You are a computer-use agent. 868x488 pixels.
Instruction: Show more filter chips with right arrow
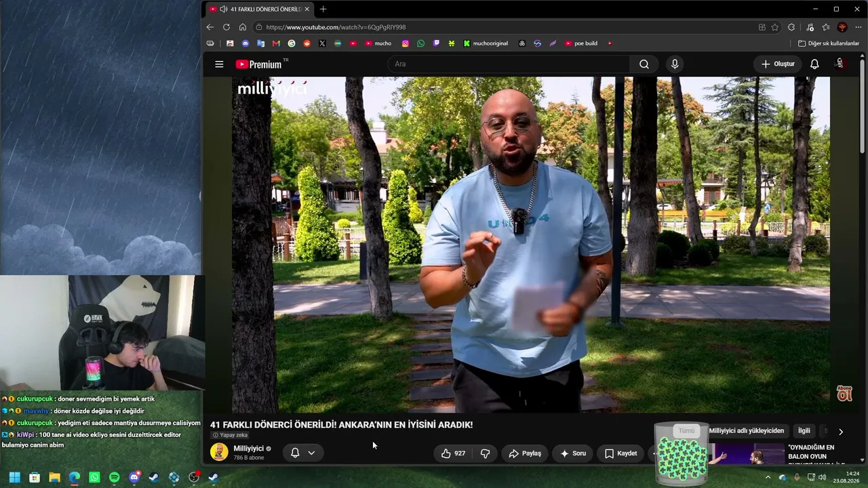pyautogui.click(x=841, y=432)
